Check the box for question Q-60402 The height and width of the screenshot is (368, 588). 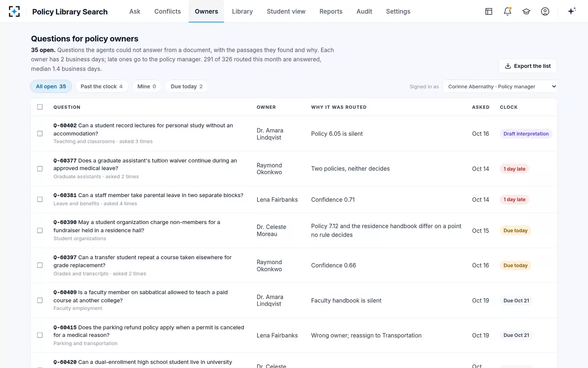click(x=40, y=134)
